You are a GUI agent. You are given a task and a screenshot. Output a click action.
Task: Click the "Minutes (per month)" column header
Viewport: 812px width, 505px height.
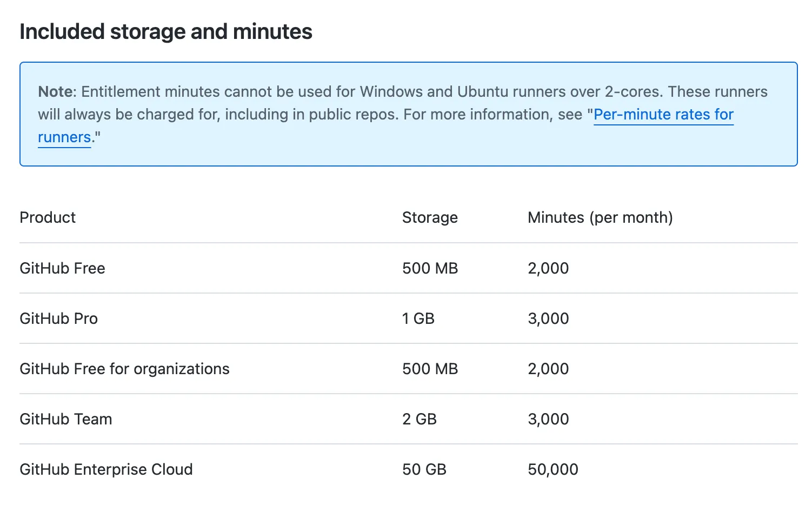600,217
